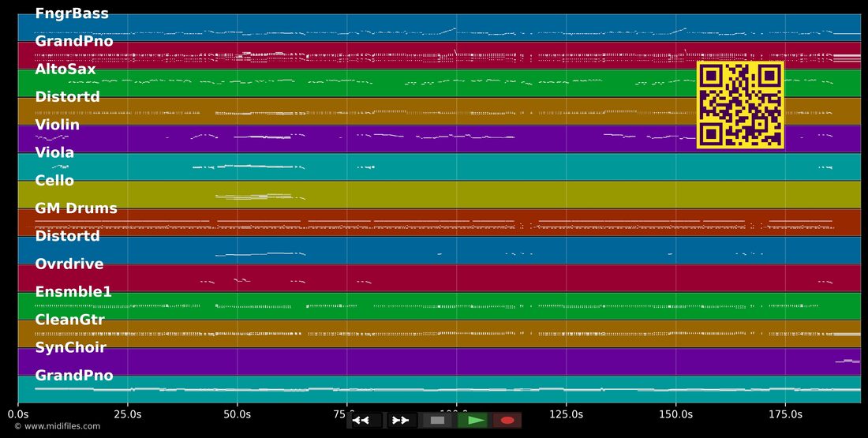Select the Distortd label below AltoSax
Image resolution: width=868 pixels, height=438 pixels.
point(68,97)
